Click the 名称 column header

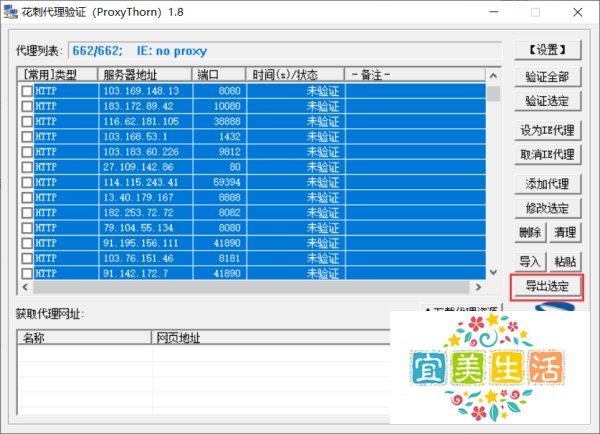84,338
